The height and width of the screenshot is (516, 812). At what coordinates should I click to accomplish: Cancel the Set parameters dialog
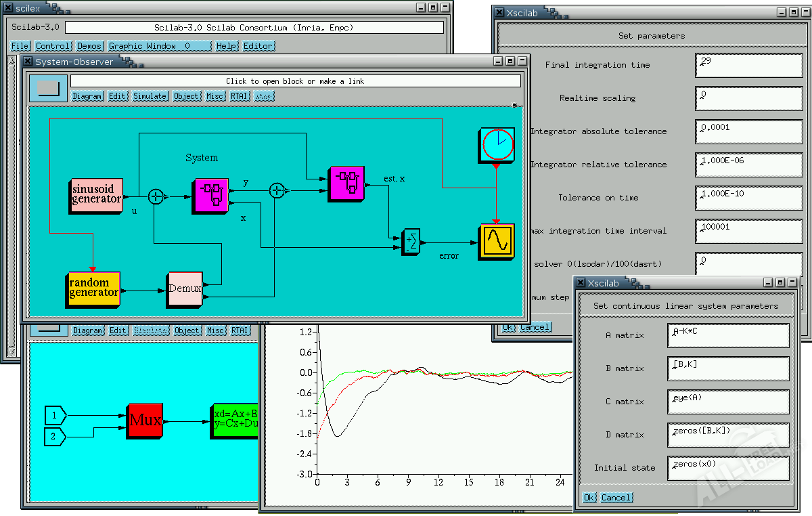click(535, 327)
